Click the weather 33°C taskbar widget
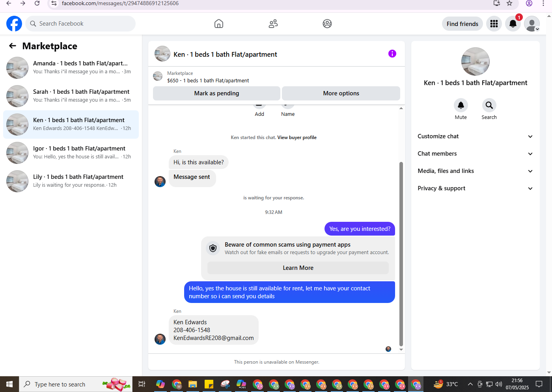Screen dimensions: 552x392 tap(446, 384)
